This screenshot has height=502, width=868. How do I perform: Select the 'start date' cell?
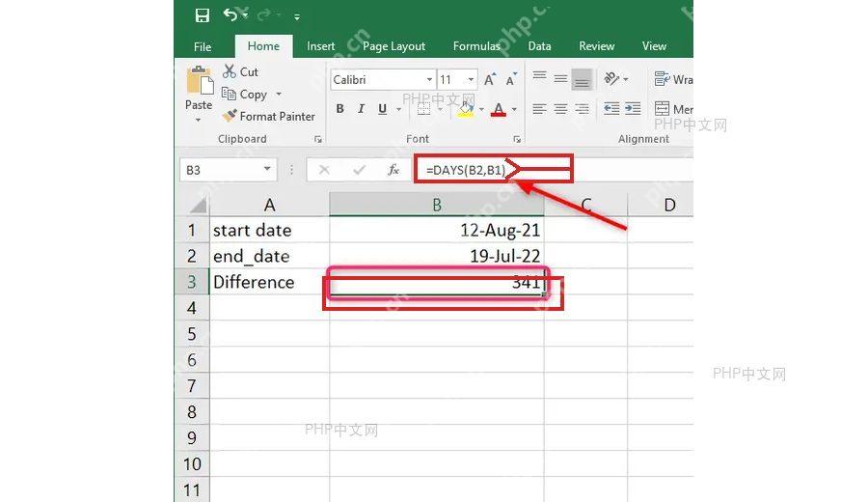[270, 230]
